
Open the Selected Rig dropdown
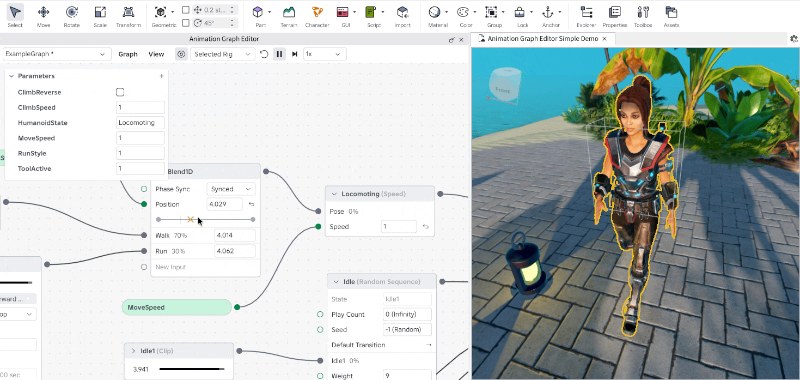coord(222,54)
